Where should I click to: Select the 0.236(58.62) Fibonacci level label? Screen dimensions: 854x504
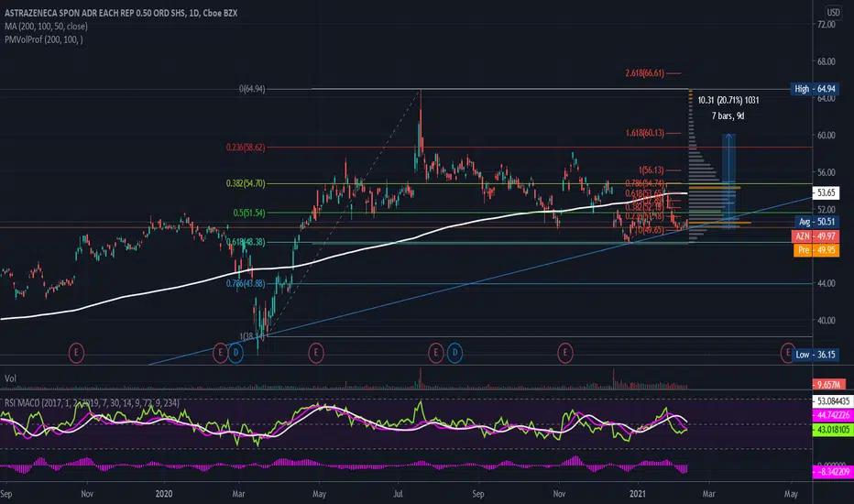tap(246, 148)
